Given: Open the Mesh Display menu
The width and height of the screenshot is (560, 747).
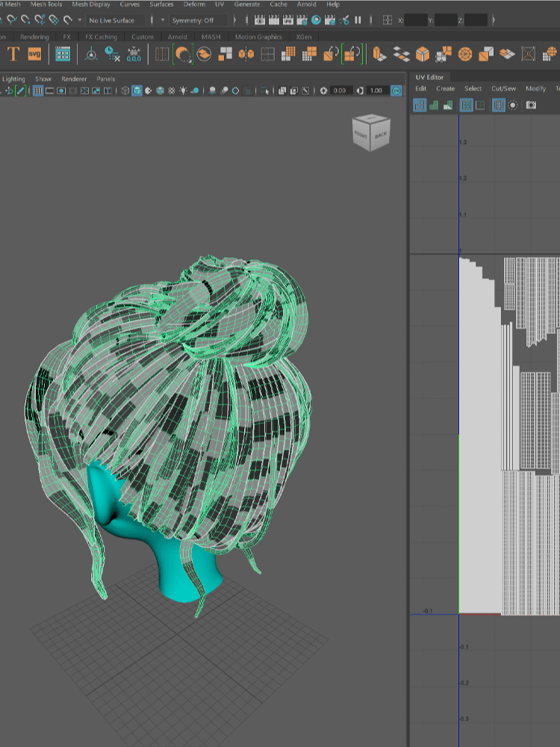Looking at the screenshot, I should click(x=90, y=4).
